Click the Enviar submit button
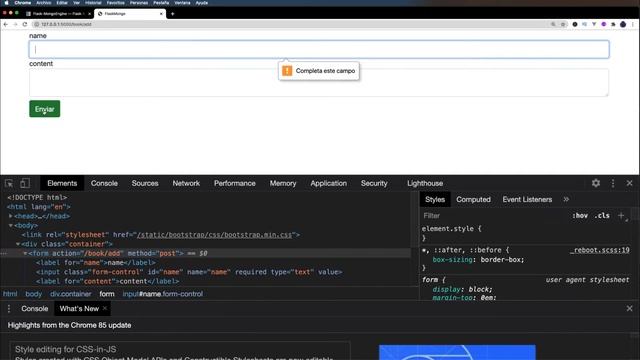Viewport: 640px width, 360px height. click(x=44, y=109)
